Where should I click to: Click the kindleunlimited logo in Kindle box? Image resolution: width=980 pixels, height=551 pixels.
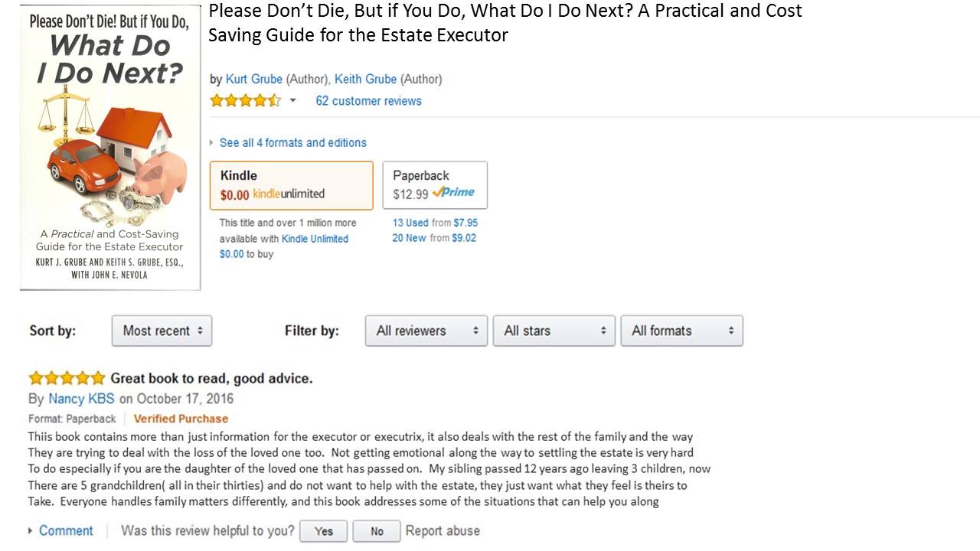(x=289, y=194)
